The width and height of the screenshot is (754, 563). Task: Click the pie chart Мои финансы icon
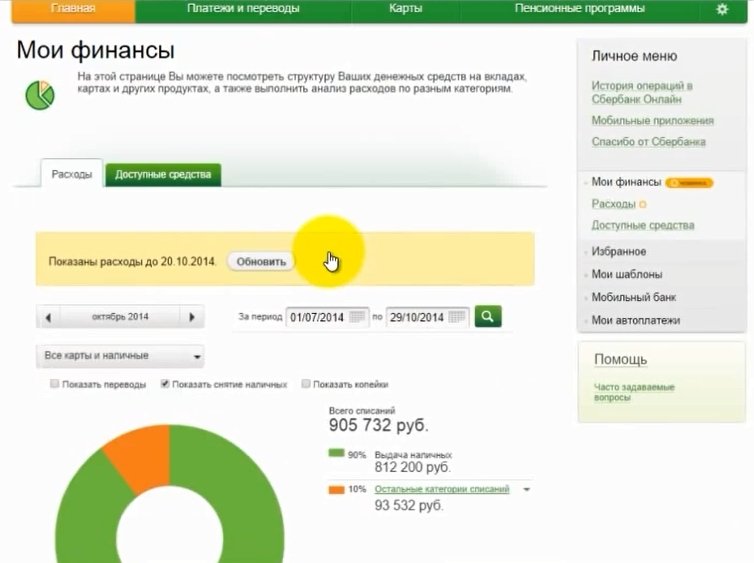click(40, 94)
